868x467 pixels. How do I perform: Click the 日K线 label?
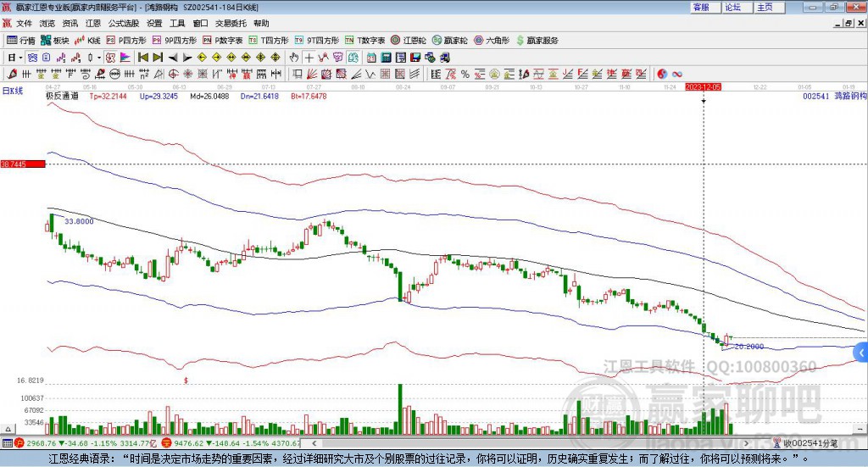tap(12, 91)
